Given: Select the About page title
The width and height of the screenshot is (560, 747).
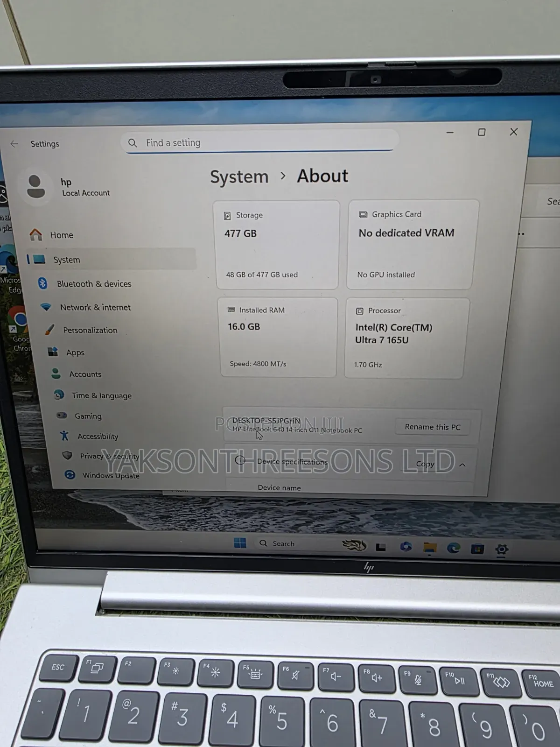Looking at the screenshot, I should click(322, 176).
